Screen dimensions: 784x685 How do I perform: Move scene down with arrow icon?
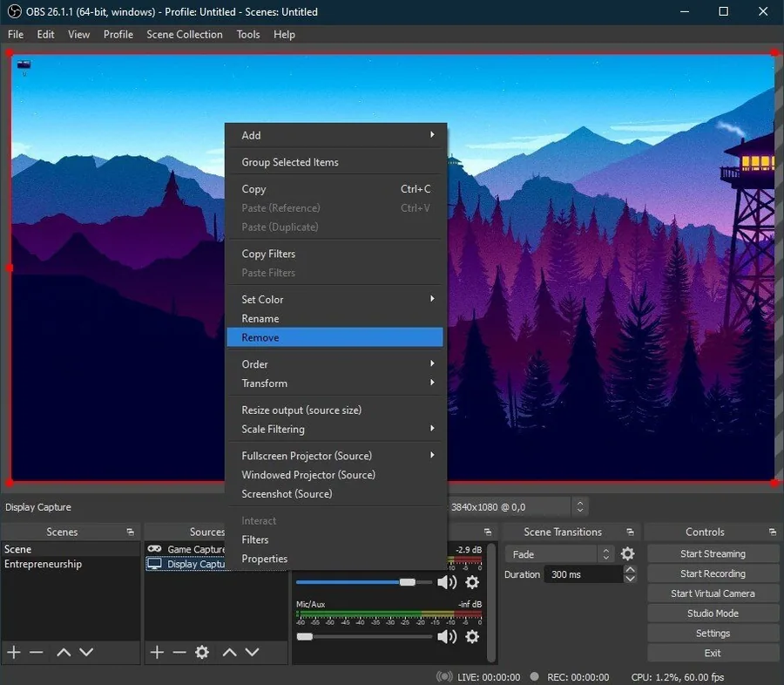tap(86, 652)
